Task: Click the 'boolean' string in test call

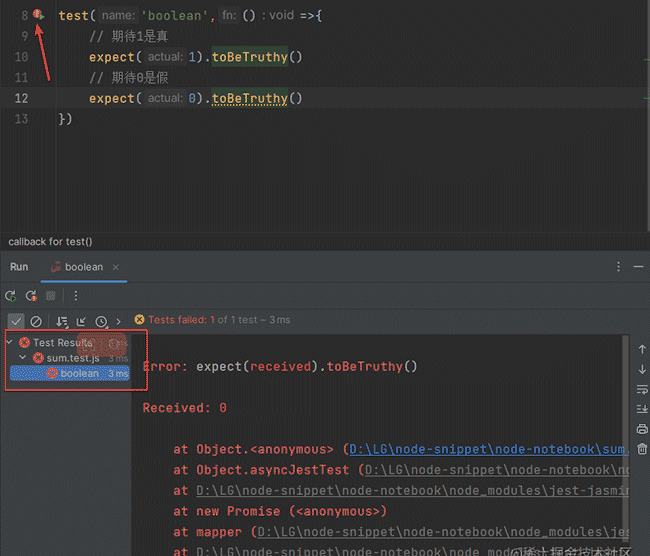Action: point(174,16)
